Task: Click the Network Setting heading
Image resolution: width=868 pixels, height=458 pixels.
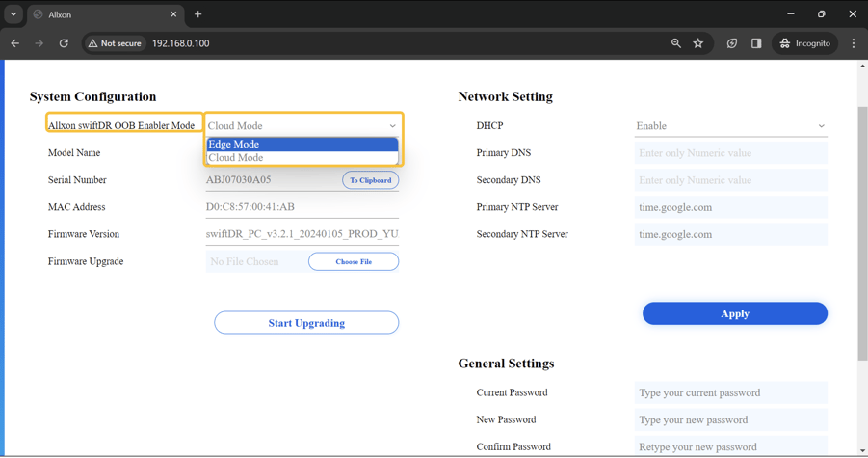Action: tap(506, 97)
